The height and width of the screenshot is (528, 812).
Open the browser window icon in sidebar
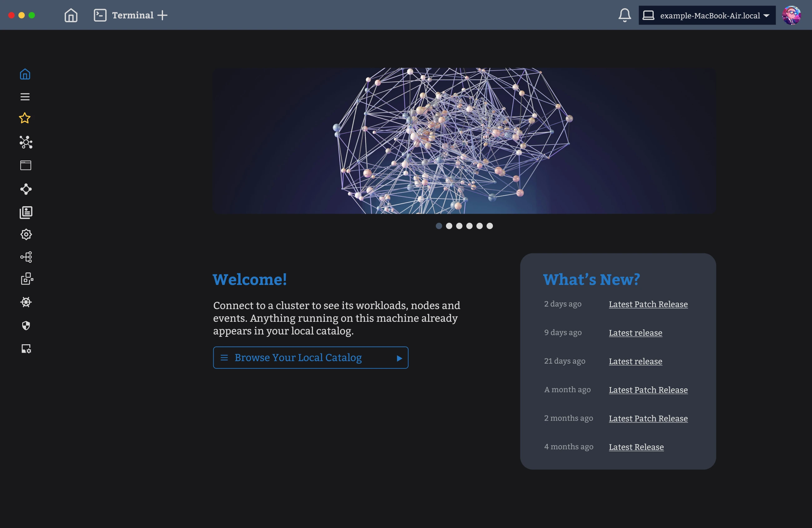(x=26, y=166)
